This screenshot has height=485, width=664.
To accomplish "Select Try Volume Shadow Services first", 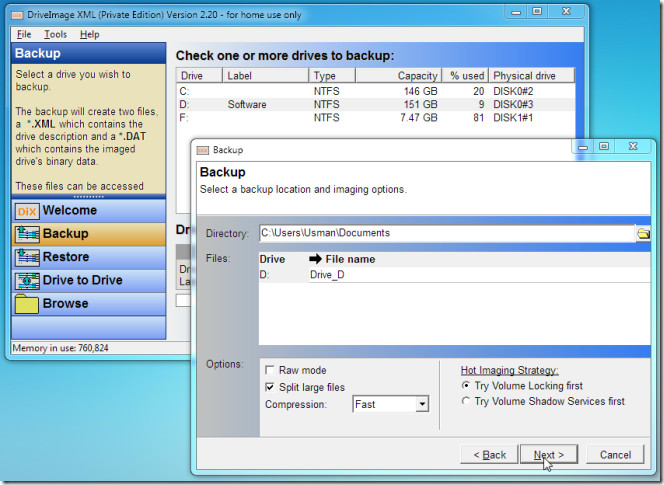I will 466,401.
